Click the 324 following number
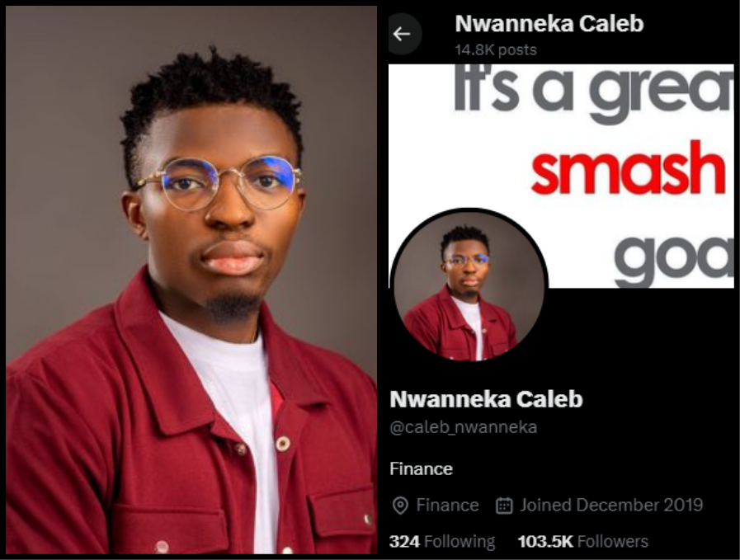740x560 pixels. (x=404, y=541)
